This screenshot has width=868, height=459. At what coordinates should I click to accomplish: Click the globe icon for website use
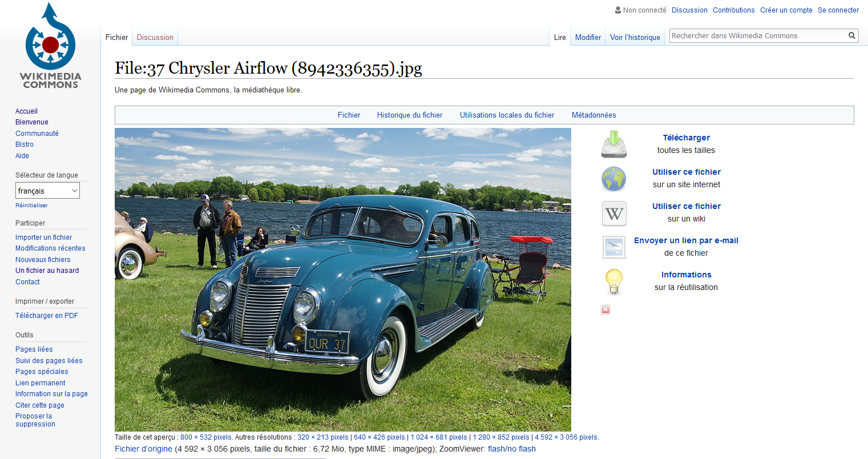613,179
